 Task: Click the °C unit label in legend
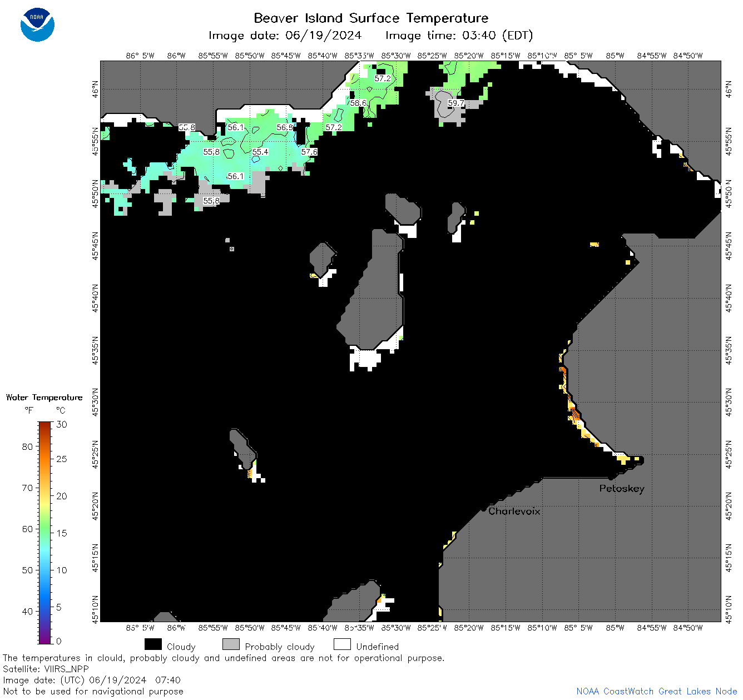point(61,410)
